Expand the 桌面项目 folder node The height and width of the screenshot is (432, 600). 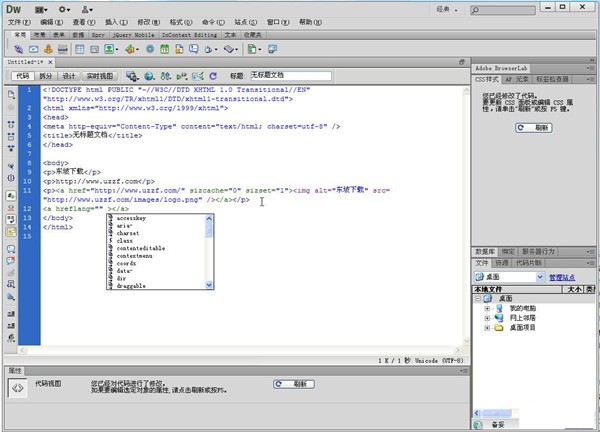[x=487, y=327]
